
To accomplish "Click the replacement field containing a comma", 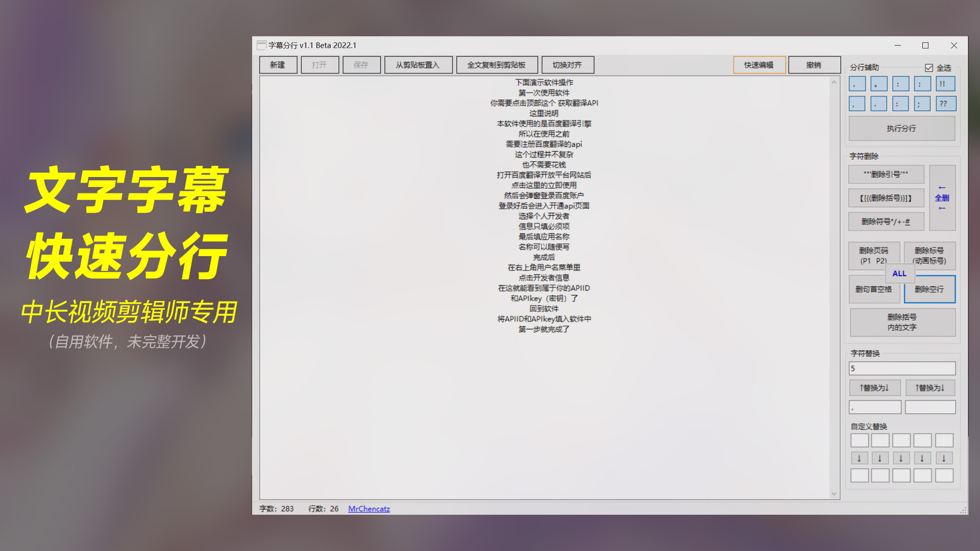I will (x=875, y=407).
